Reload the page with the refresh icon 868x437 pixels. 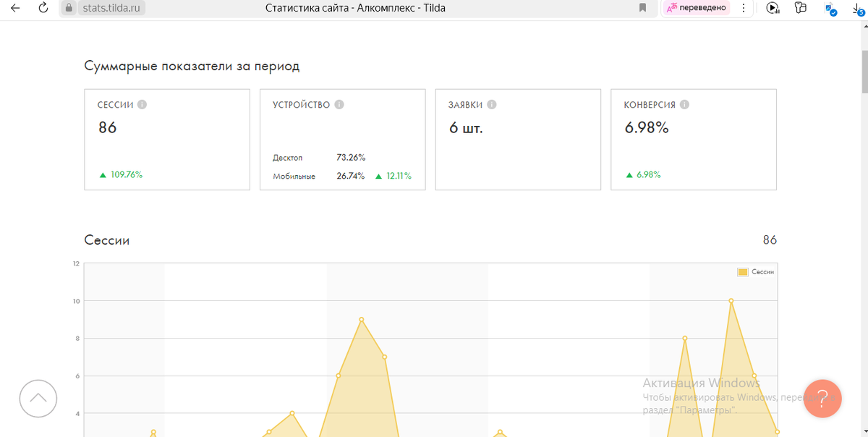(x=43, y=8)
